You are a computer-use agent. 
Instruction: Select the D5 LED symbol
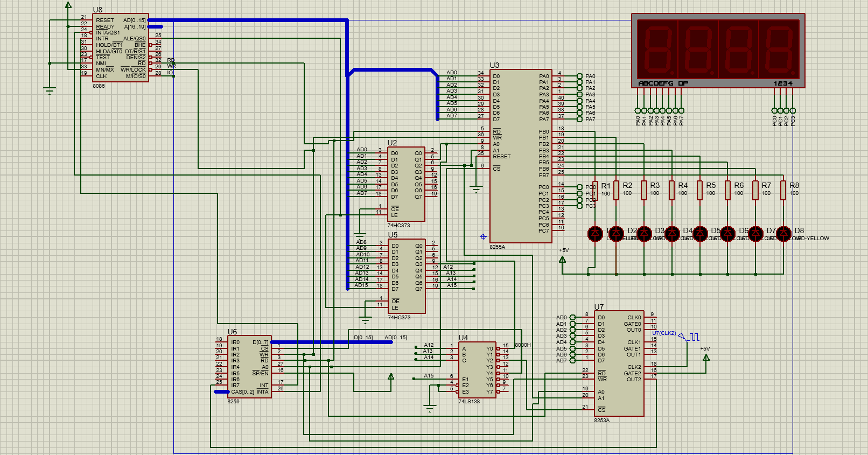tap(700, 234)
